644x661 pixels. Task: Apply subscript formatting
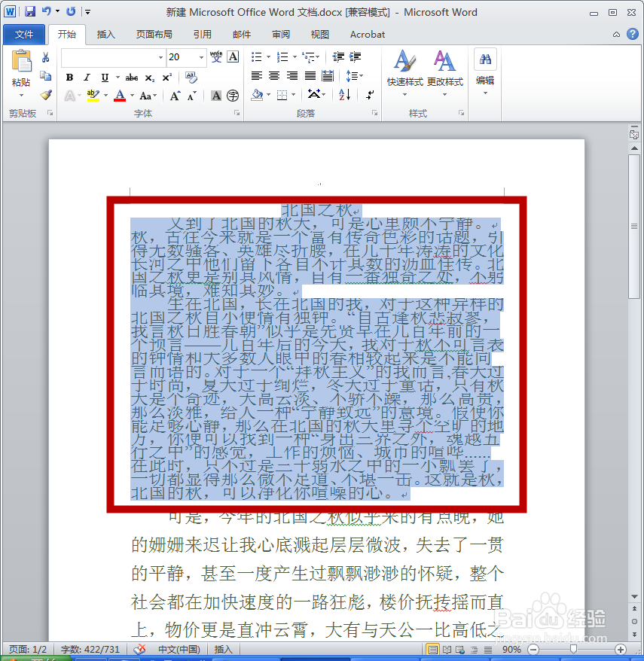click(x=149, y=78)
